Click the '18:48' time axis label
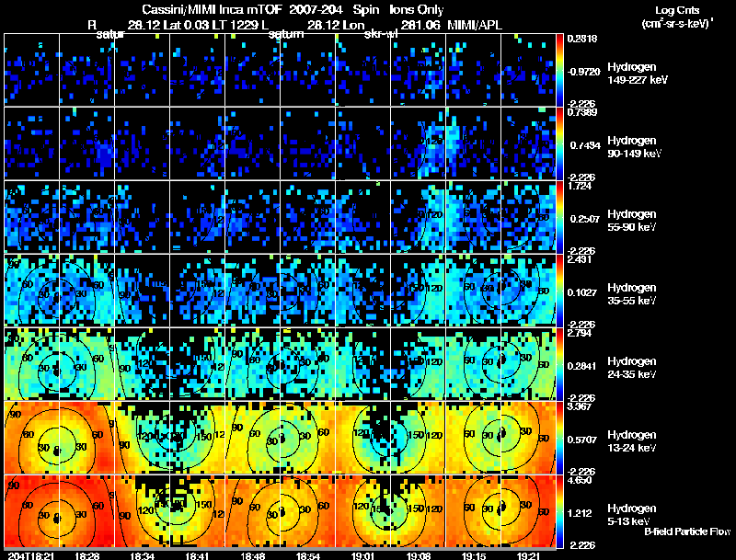This screenshot has height=560, width=736. (252, 555)
